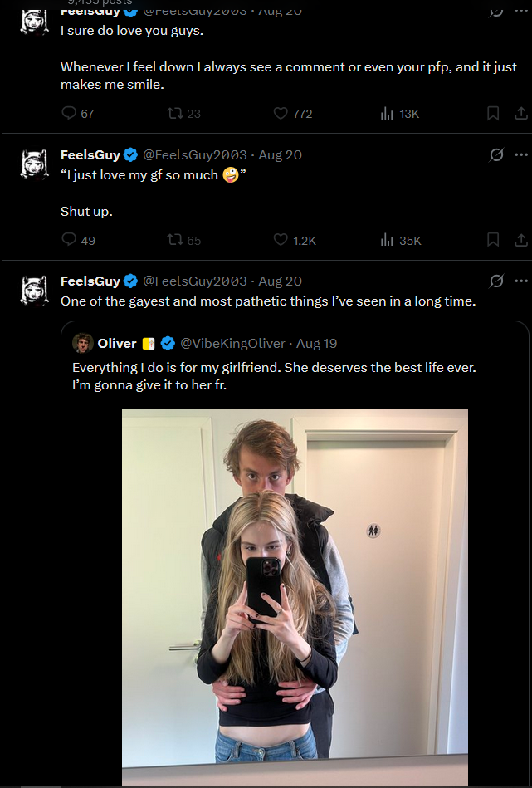Like the post with 772 likes

281,113
